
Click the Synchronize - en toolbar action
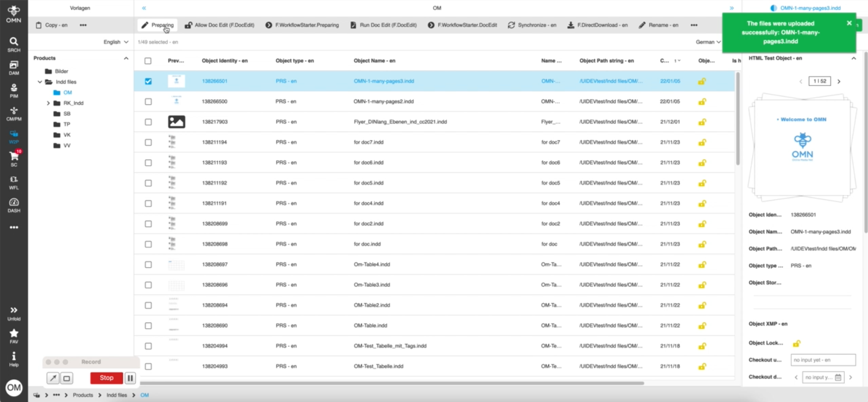pyautogui.click(x=532, y=25)
